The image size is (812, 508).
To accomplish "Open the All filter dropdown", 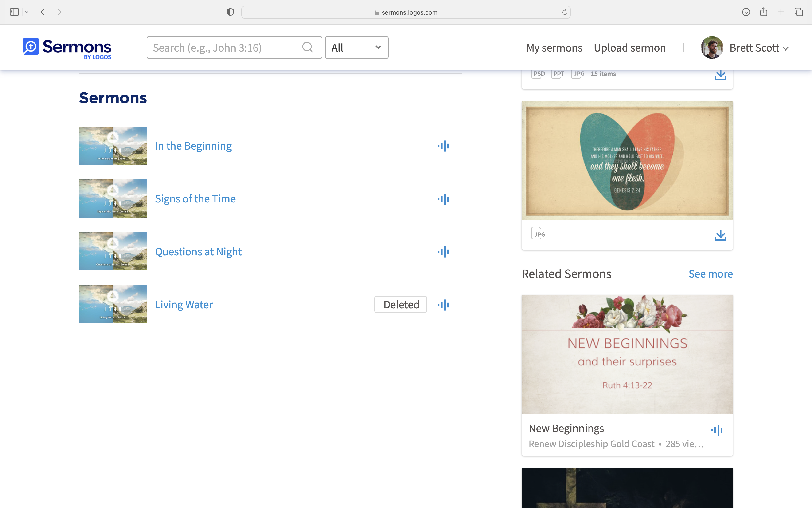I will pyautogui.click(x=357, y=47).
